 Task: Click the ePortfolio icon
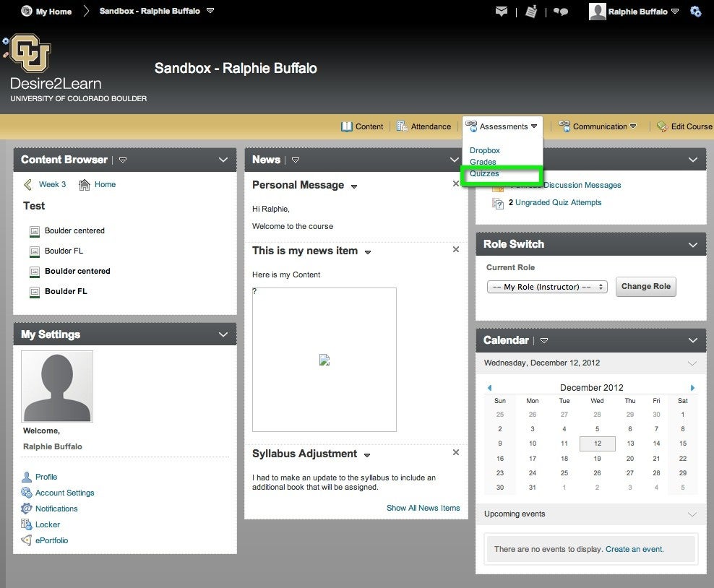(x=27, y=540)
